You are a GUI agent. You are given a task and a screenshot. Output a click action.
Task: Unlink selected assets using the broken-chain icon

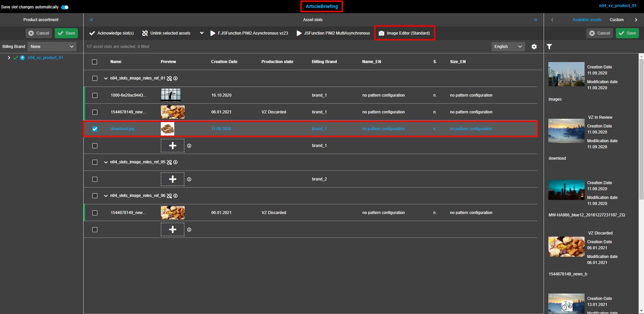(x=145, y=33)
